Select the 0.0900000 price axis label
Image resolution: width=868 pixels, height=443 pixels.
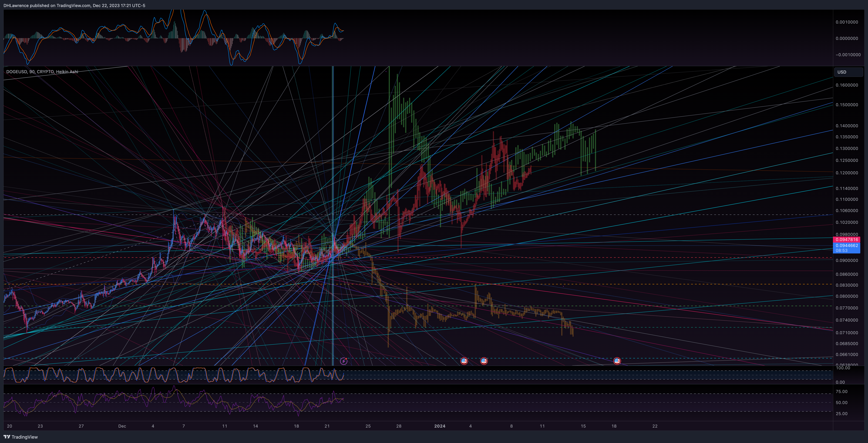[x=847, y=260]
